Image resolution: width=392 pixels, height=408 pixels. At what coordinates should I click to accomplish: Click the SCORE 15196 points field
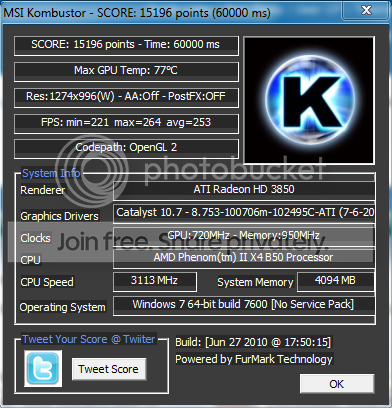(126, 46)
